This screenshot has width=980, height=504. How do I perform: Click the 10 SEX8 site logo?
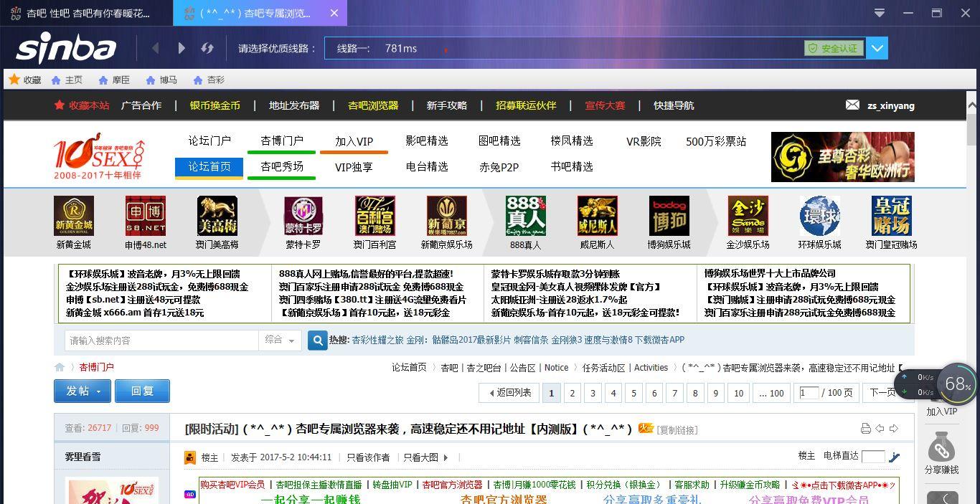[x=99, y=156]
